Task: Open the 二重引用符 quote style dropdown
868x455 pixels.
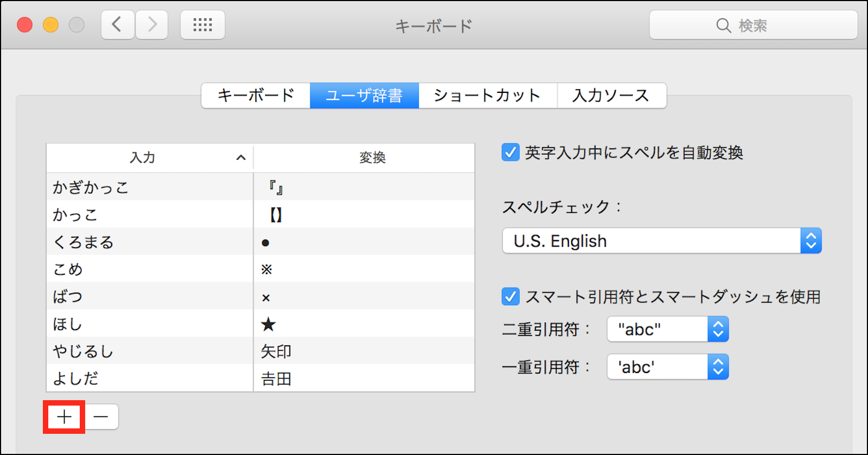Action: (x=667, y=329)
